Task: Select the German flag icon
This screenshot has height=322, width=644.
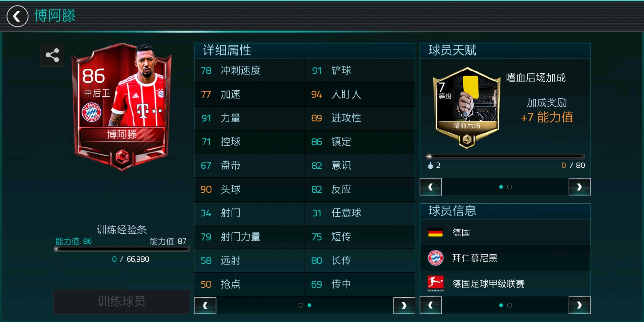Action: click(x=435, y=232)
